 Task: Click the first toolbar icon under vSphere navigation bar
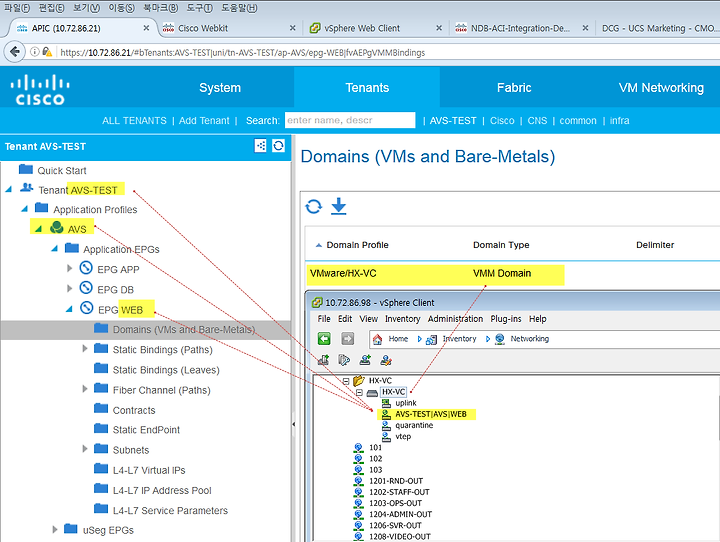324,360
